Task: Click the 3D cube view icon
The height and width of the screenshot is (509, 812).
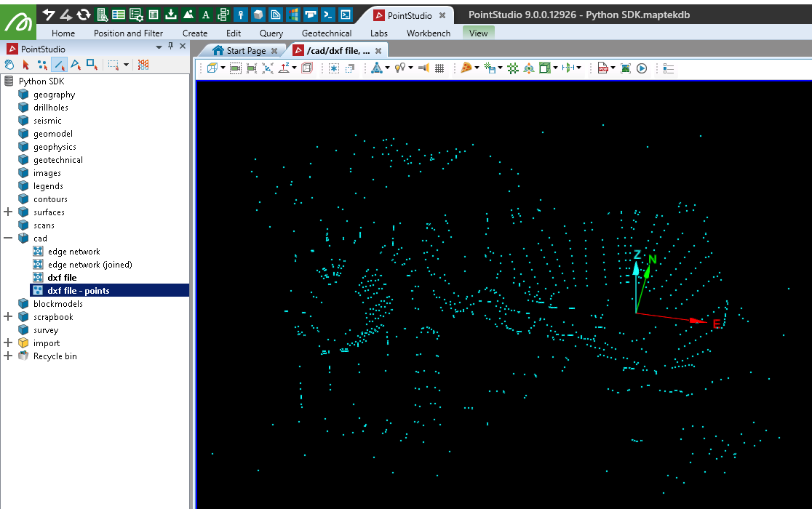Action: [212, 68]
